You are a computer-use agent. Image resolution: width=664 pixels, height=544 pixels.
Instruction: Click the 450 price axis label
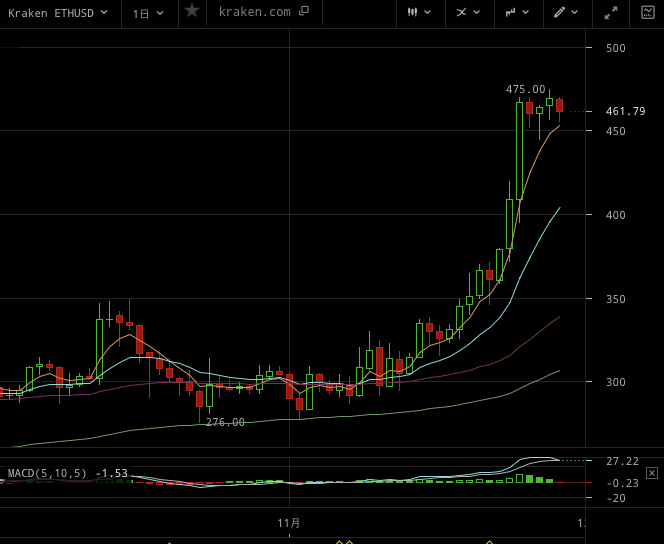click(616, 131)
